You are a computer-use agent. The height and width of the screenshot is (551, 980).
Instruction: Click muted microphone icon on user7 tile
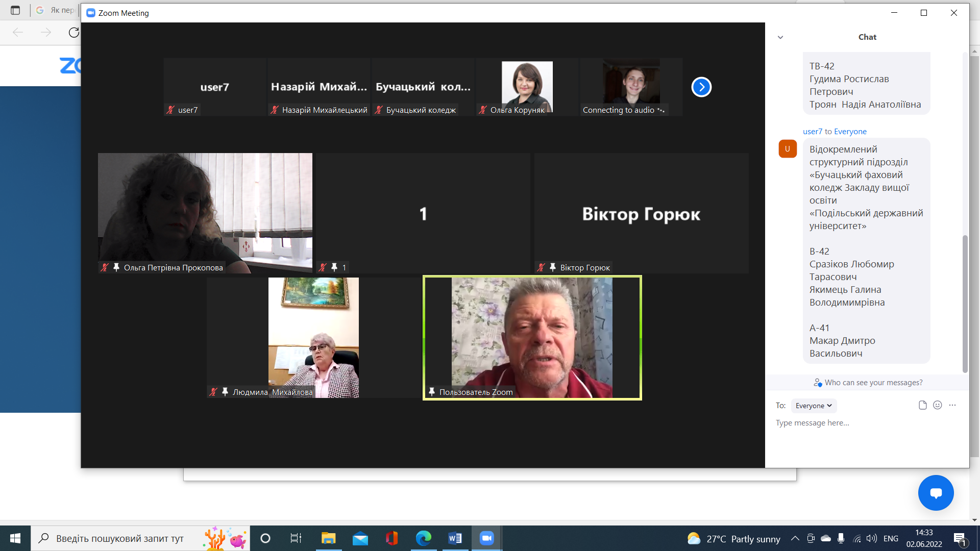(x=170, y=110)
